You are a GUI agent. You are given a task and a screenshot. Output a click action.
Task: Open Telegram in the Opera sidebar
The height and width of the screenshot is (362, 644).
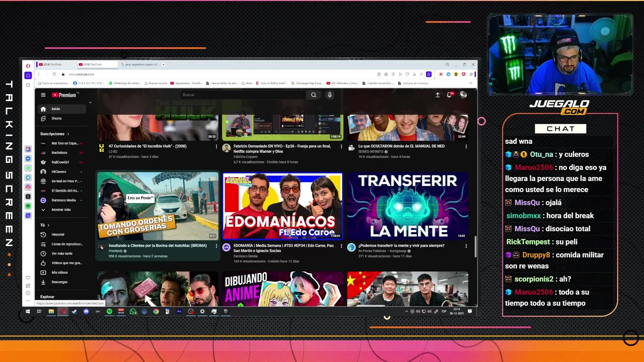[x=28, y=177]
